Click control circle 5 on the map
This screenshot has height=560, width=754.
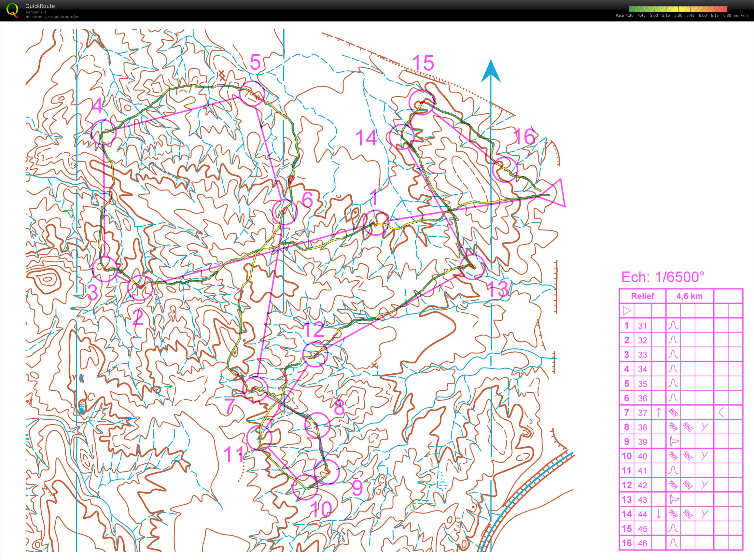(251, 93)
